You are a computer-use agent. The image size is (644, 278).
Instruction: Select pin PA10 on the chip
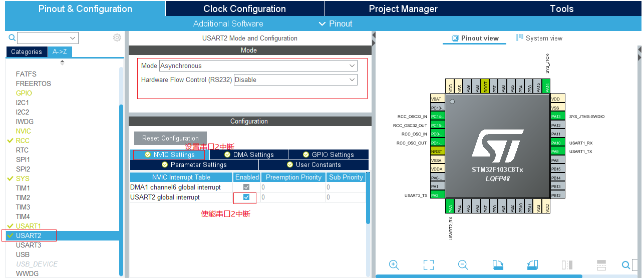(557, 143)
